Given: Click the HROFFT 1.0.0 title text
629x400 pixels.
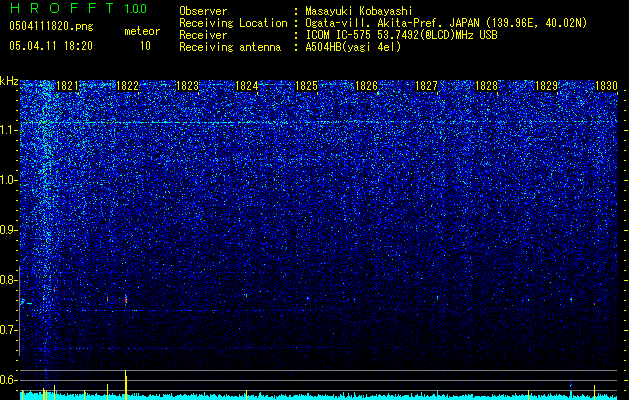Looking at the screenshot, I should pyautogui.click(x=78, y=8).
